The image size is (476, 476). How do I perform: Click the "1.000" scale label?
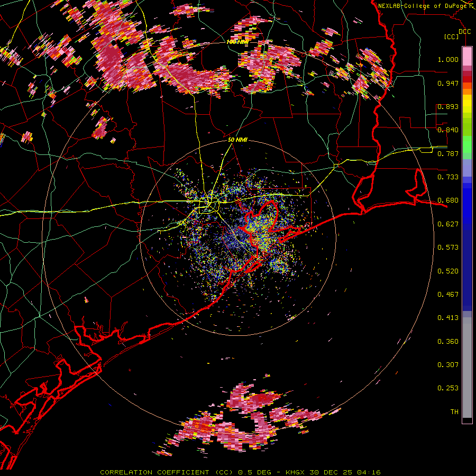pyautogui.click(x=448, y=59)
